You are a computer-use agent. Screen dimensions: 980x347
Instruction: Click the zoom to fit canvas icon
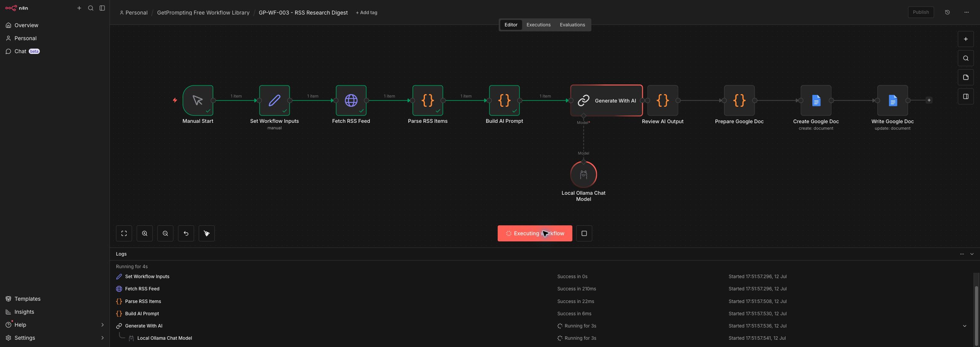pos(124,233)
